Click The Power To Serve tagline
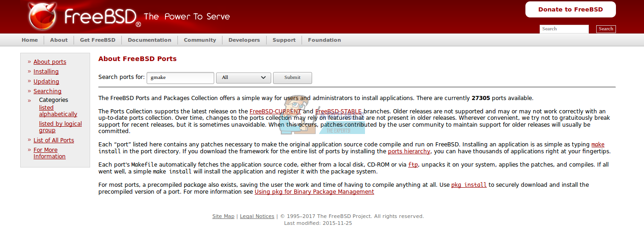 (187, 17)
